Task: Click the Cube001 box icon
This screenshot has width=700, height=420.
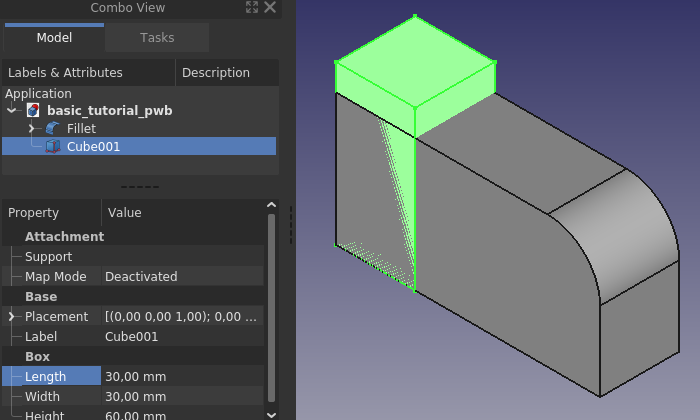Action: (53, 146)
